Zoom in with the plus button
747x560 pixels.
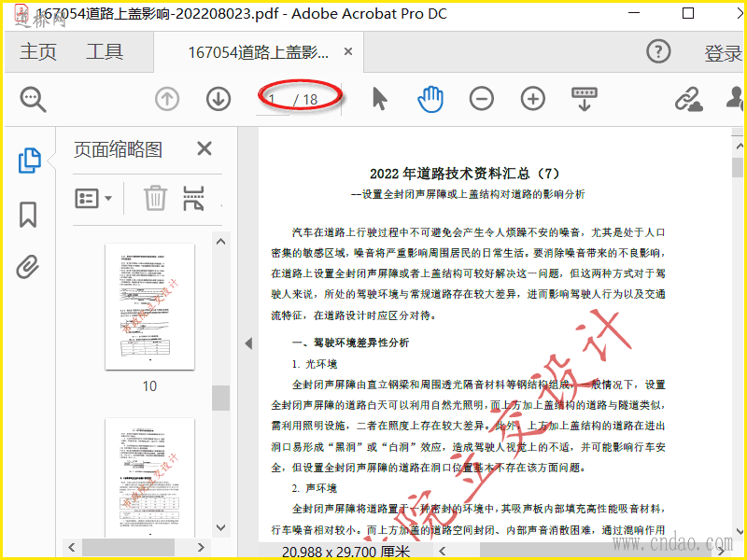(x=532, y=99)
